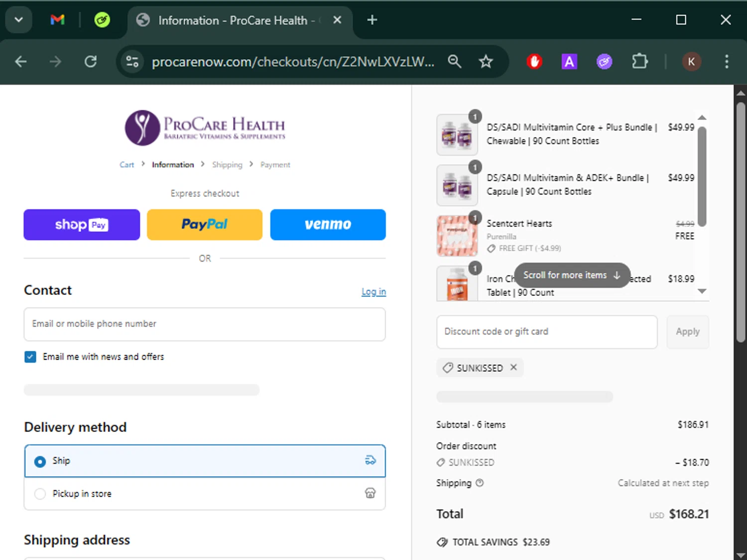
Task: Open Chrome three-dot menu
Action: 727,62
